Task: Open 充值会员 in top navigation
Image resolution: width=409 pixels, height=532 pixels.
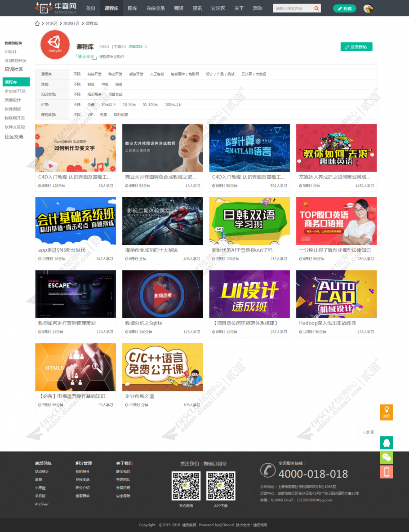Action: (x=156, y=8)
